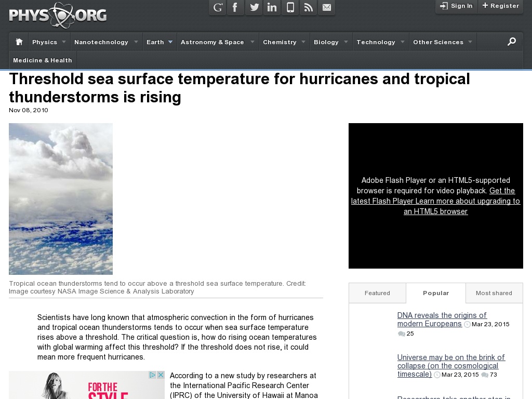The width and height of the screenshot is (532, 399).
Task: Select the Twitter bird icon
Action: point(254,7)
